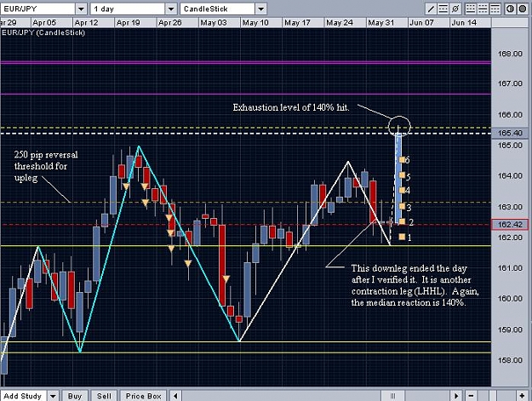Click the half-shaded octagon icon
This screenshot has width=532, height=401.
click(x=510, y=9)
